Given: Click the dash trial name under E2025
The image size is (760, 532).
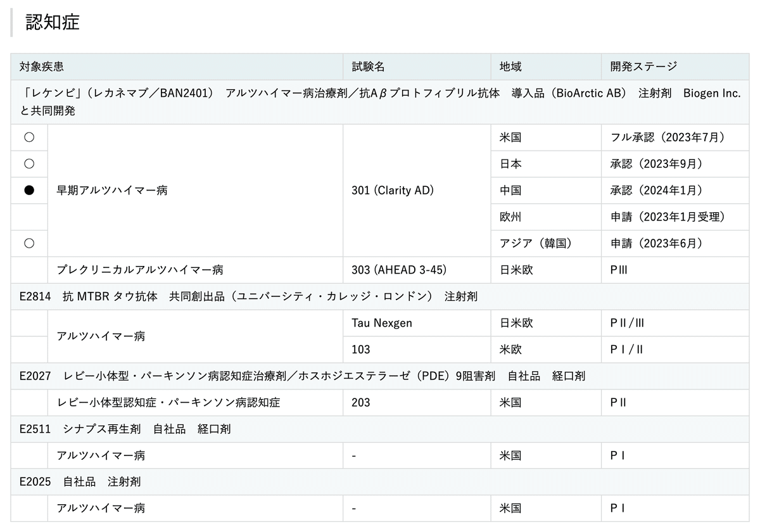Looking at the screenshot, I should click(353, 509).
